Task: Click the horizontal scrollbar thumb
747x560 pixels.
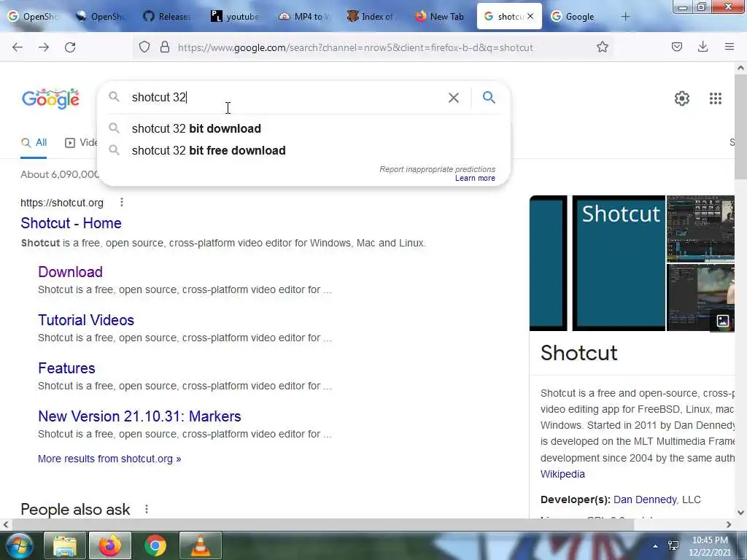Action: 323,524
